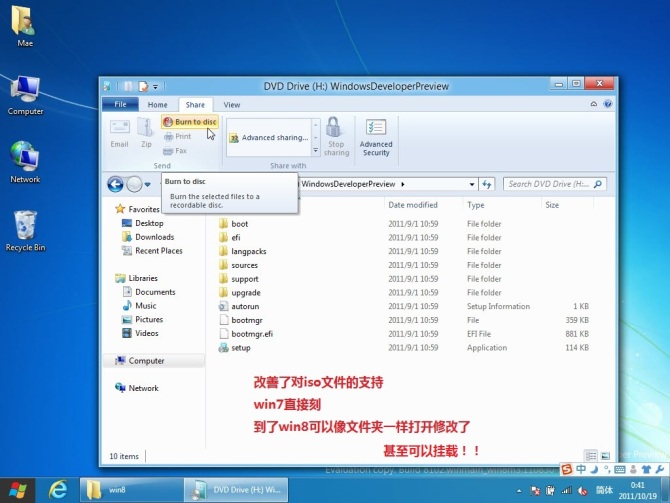Select the sources folder
Viewport: 670px width, 503px height.
tap(238, 265)
